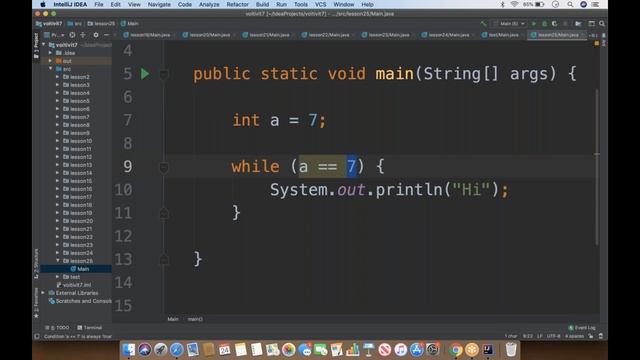Click the green Run button in toolbar

pos(534,24)
